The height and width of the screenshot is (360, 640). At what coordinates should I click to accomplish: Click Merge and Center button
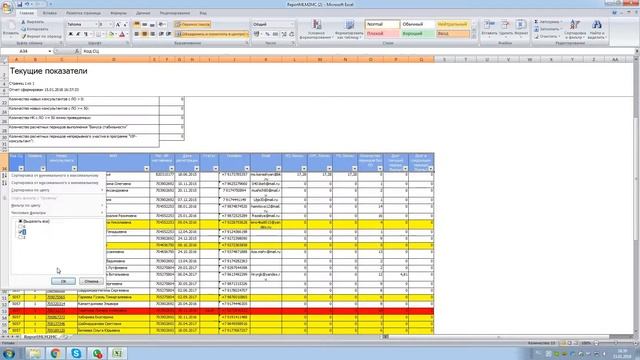[211, 34]
